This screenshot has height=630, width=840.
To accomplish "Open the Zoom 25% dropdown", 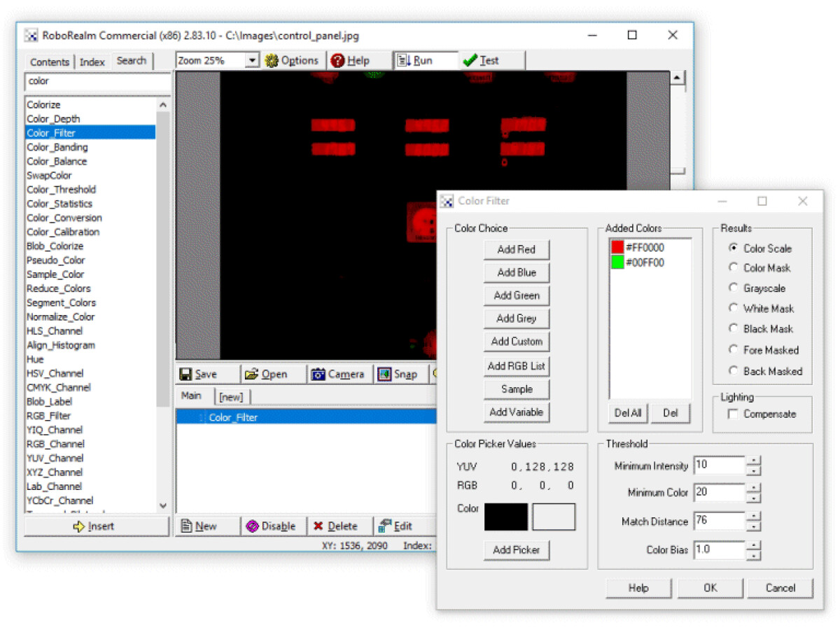I will coord(253,61).
